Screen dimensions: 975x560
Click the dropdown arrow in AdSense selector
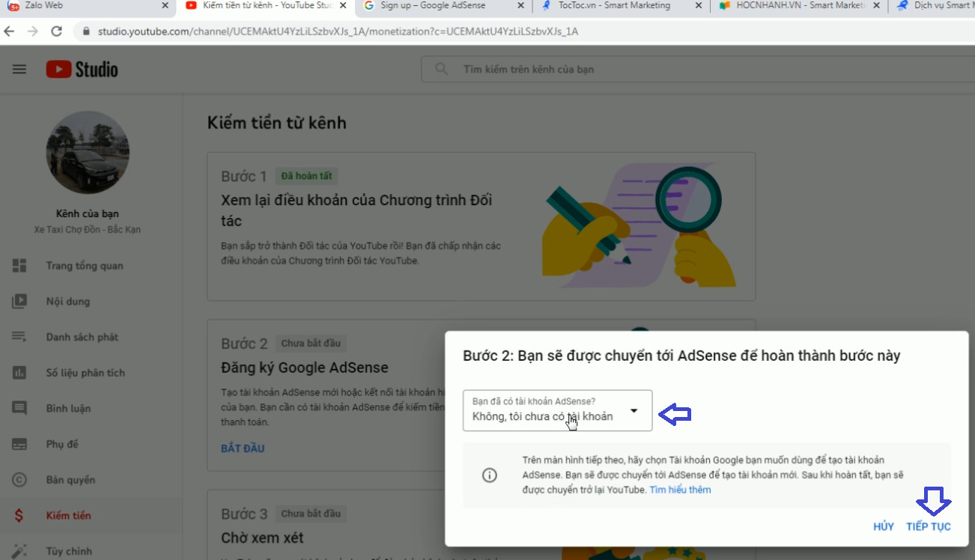click(634, 410)
